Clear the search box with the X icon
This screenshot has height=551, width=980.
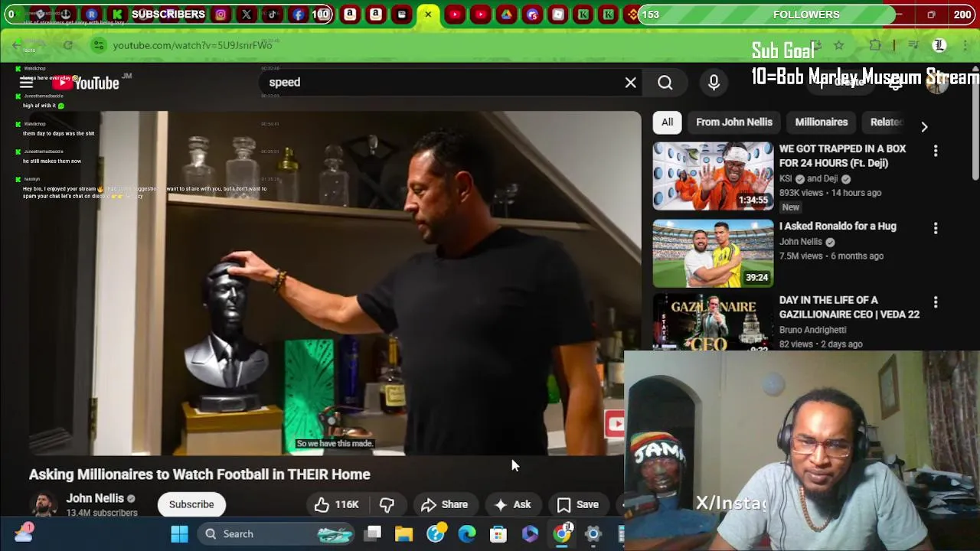pos(630,83)
